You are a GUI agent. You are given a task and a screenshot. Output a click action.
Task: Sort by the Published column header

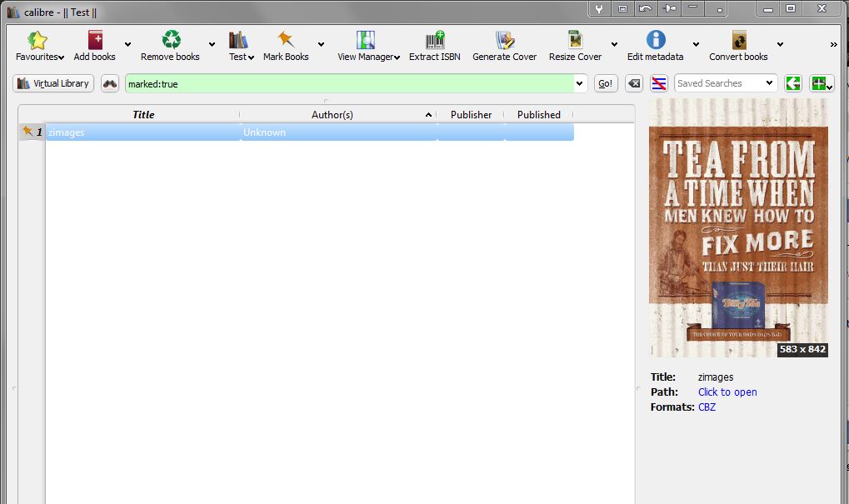[538, 114]
